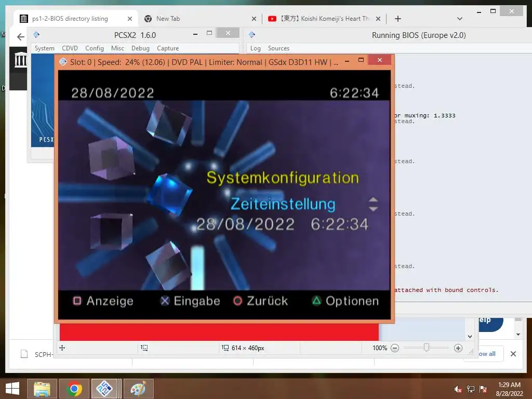Minimize the GS emulation window
532x399 pixels.
click(347, 61)
